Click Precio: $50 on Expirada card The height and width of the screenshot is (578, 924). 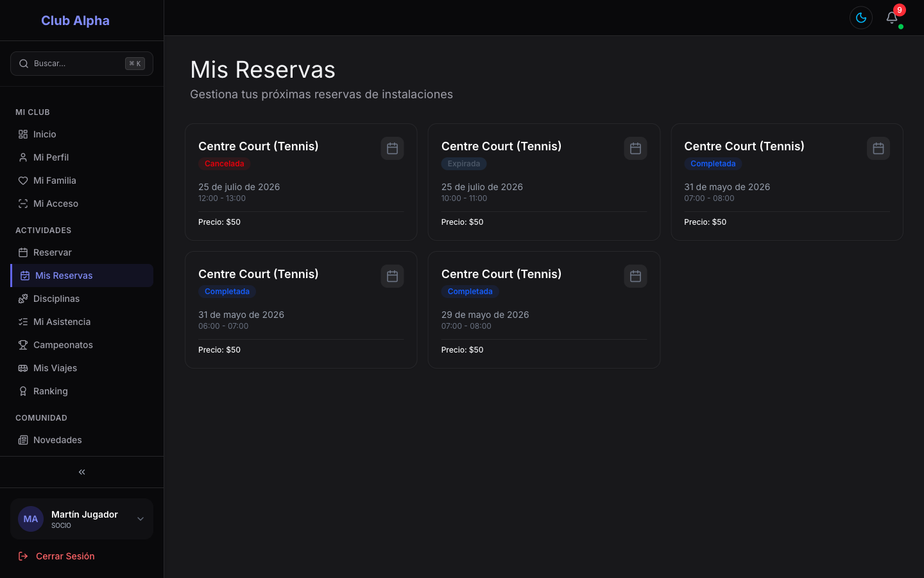point(463,222)
